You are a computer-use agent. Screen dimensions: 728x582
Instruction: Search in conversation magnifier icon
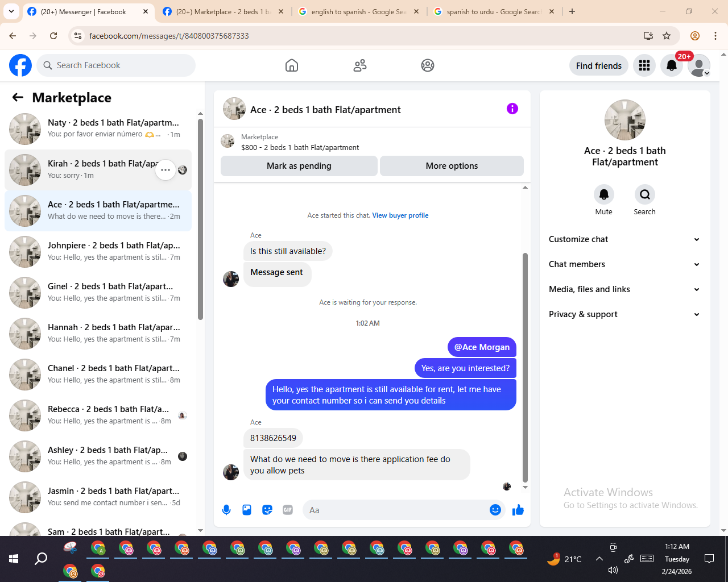(x=645, y=194)
